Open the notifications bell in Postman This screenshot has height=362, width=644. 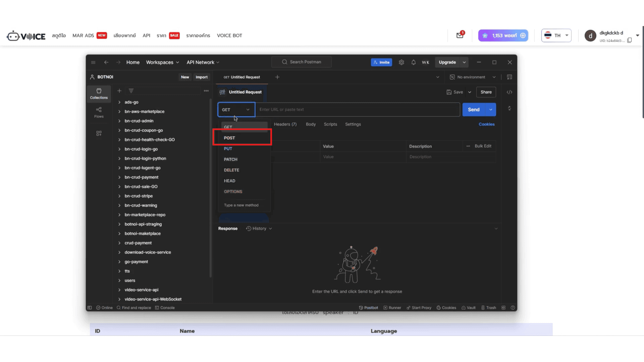tap(413, 62)
